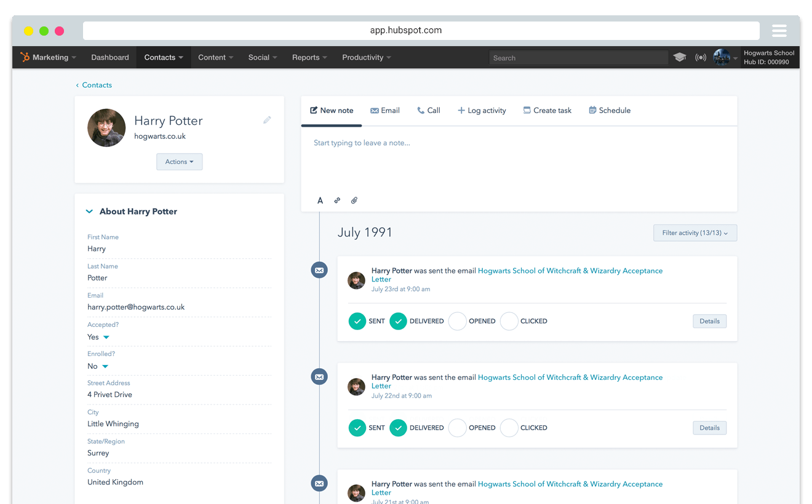Click the Street Address value 4 Privet Drive
Screen dimensions: 812x504
(x=109, y=395)
